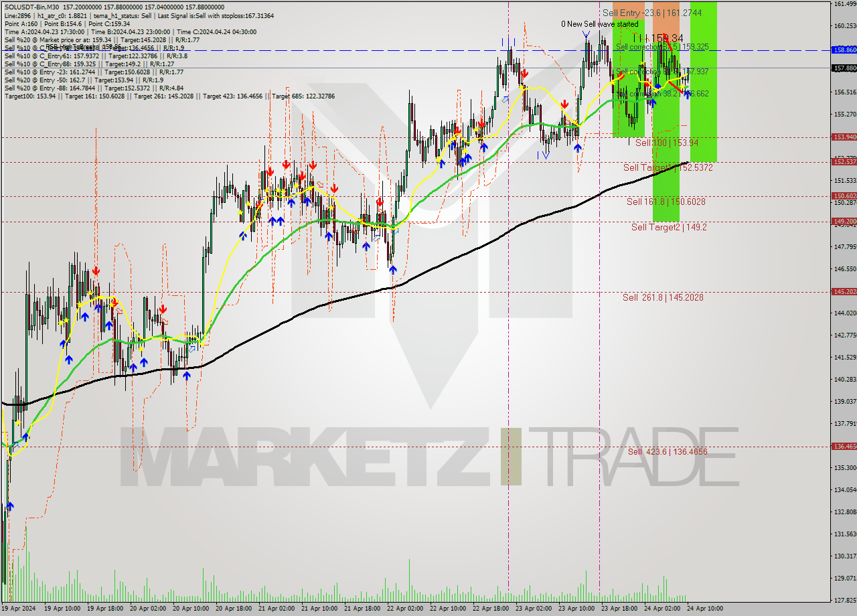Click the 'Sell 161.8 | 150.6028' label
Viewport: 857px width, 616px height.
coord(666,202)
